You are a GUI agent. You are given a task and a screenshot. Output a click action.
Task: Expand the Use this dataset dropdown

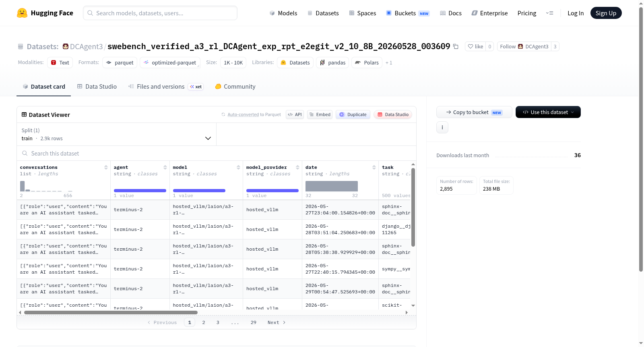click(x=548, y=112)
